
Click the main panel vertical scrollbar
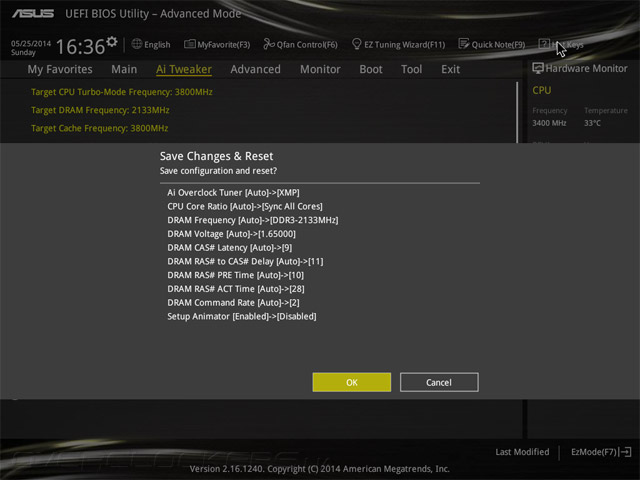click(517, 112)
